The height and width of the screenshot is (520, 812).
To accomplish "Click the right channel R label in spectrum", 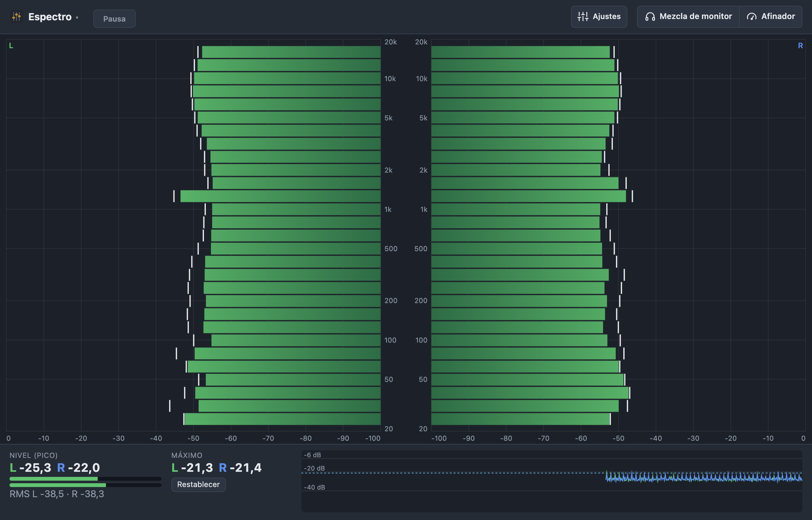I will (x=800, y=46).
